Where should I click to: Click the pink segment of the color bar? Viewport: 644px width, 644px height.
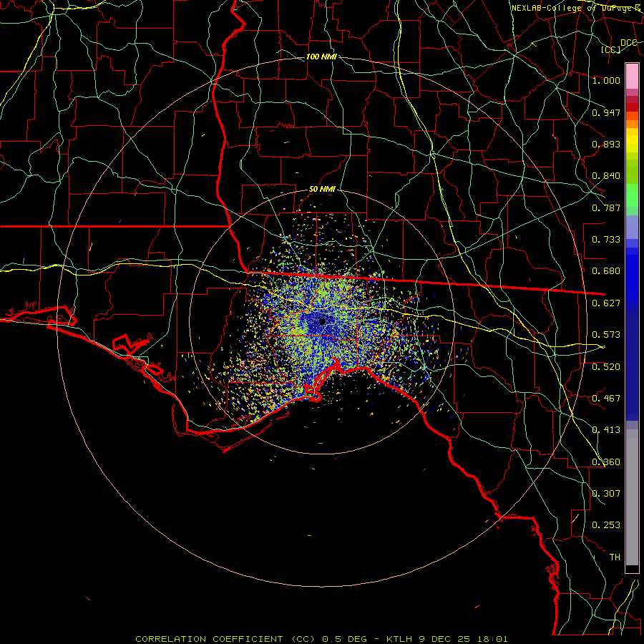coord(632,77)
